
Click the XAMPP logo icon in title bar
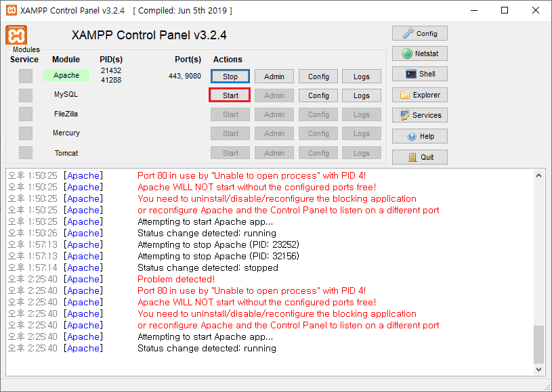pos(12,10)
